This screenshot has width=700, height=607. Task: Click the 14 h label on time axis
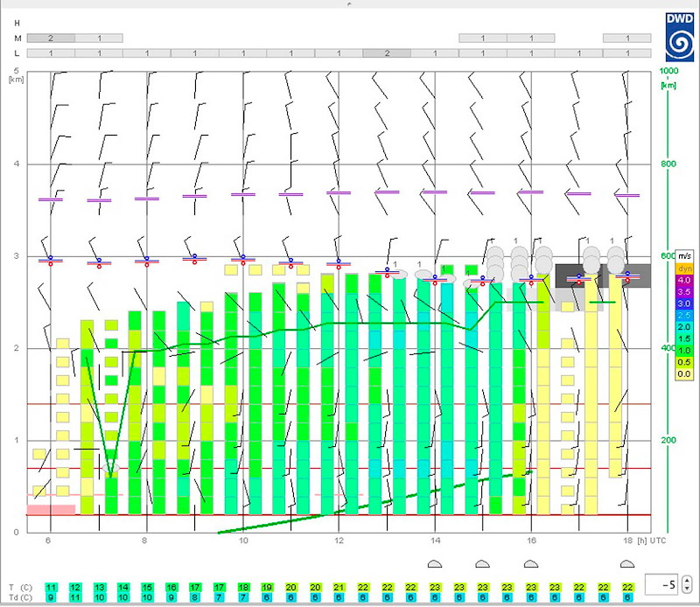pyautogui.click(x=435, y=541)
